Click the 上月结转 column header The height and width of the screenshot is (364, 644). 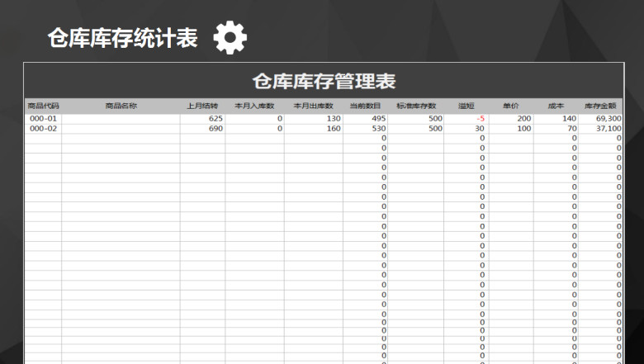202,106
